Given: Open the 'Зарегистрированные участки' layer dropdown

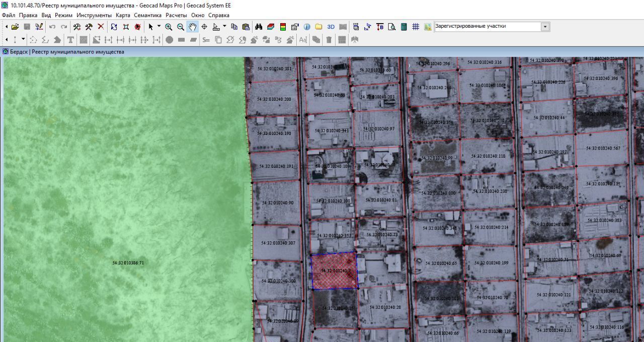Looking at the screenshot, I should pyautogui.click(x=545, y=27).
